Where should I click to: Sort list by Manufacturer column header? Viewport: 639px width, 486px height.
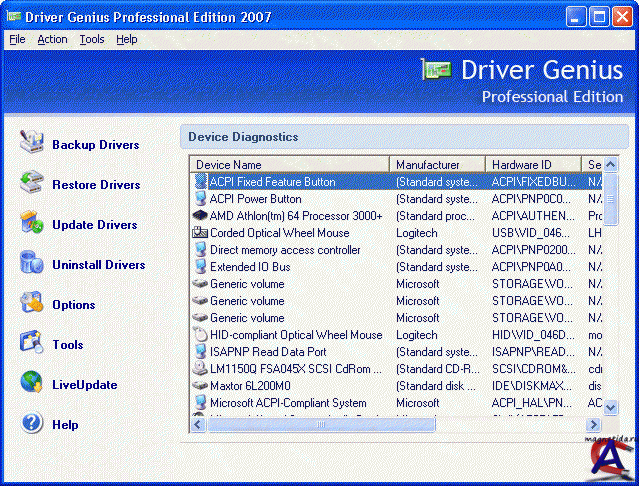[437, 164]
